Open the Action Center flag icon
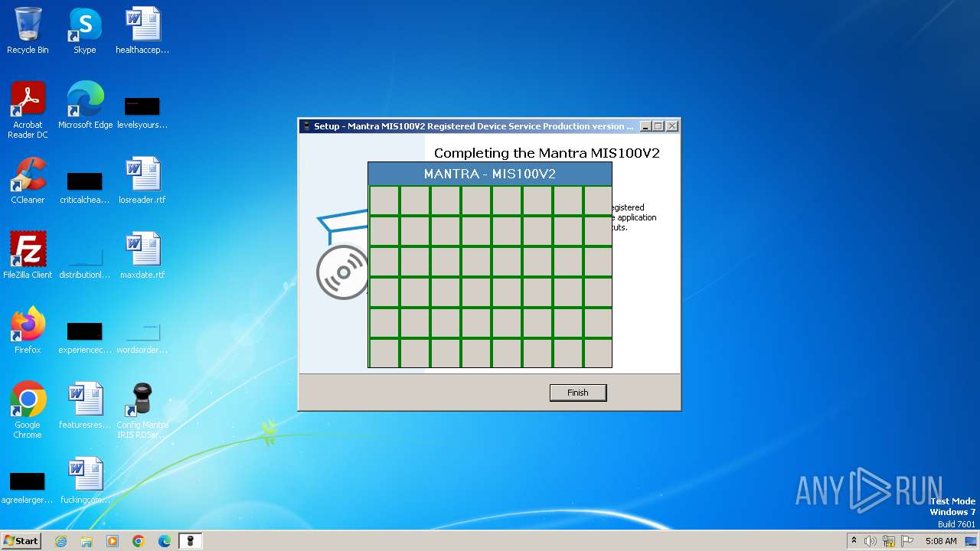Screen dimensions: 980x551 [x=907, y=541]
